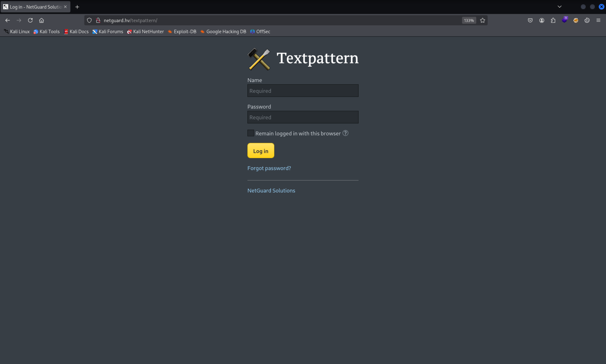This screenshot has height=364, width=606.
Task: Click the browser forward arrow
Action: 19,20
